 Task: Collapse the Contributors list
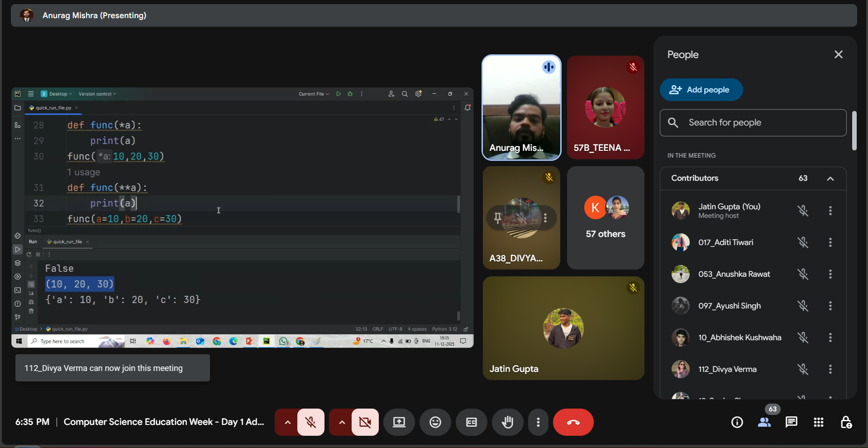click(x=830, y=178)
